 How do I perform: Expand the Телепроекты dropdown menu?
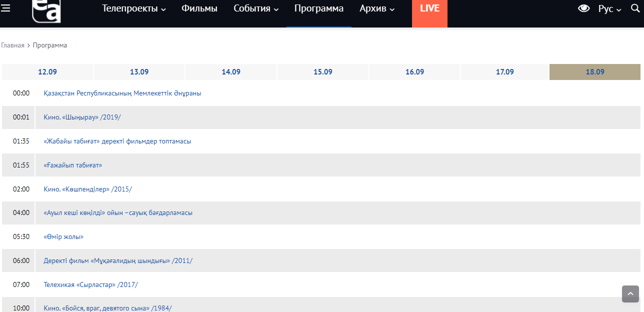[133, 8]
